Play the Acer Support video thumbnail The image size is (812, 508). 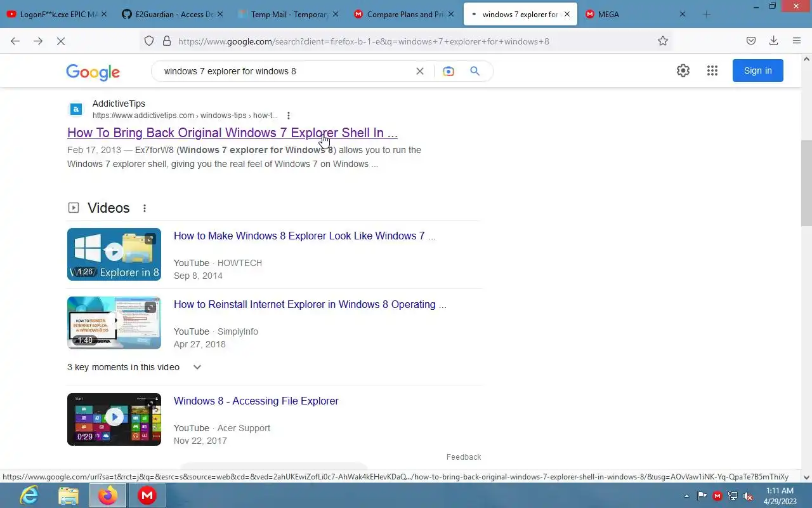click(x=114, y=419)
